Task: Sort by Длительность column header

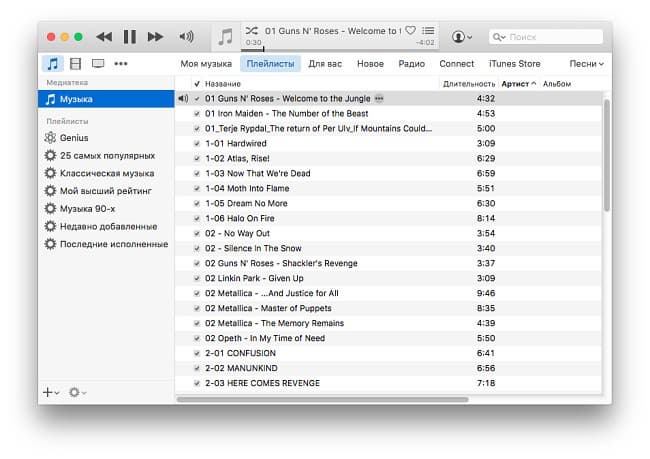Action: [469, 84]
